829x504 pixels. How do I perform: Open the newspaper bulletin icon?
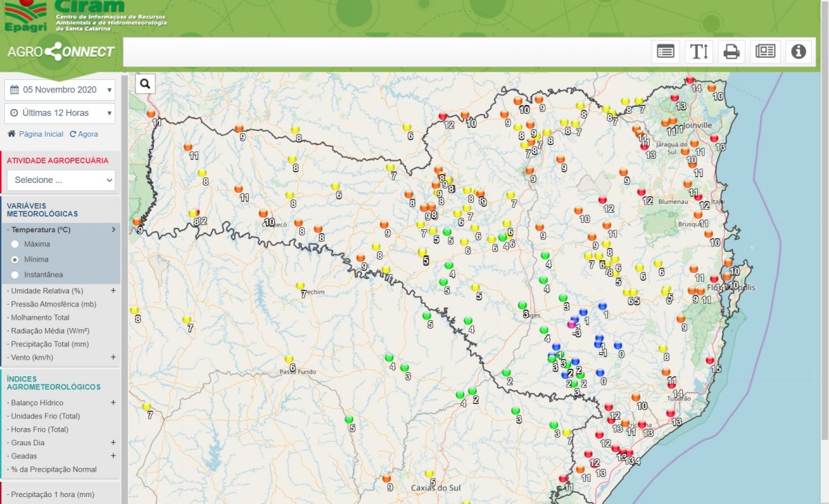(x=765, y=52)
